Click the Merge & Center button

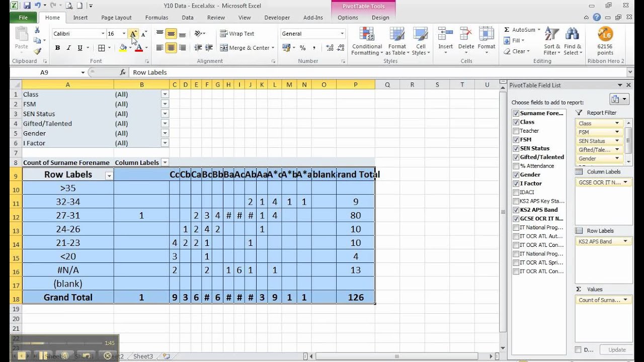(x=246, y=48)
